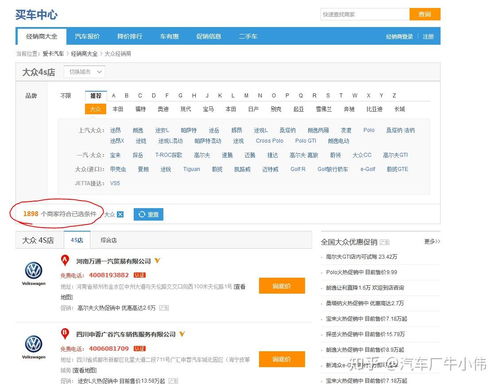Focus the dealer quick-search input field
499x384 pixels.
click(x=365, y=14)
